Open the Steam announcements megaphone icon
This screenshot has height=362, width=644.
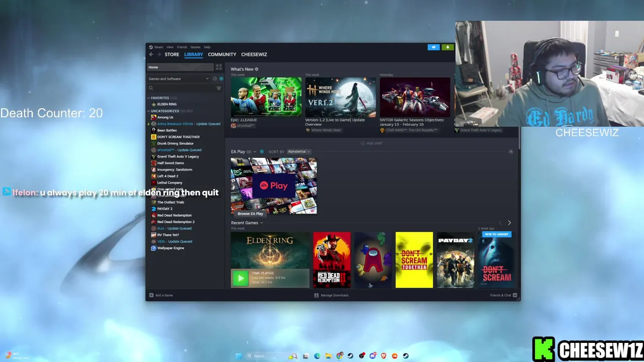434,47
